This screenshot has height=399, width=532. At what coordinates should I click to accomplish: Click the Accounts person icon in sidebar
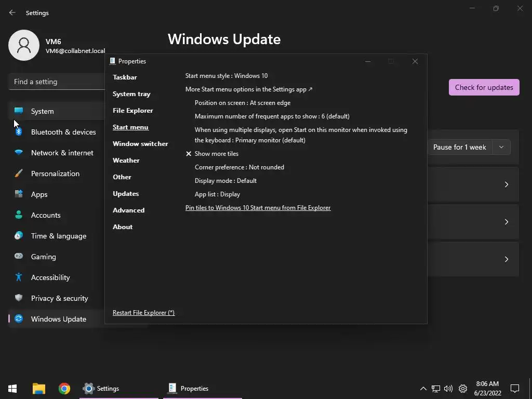pos(19,215)
